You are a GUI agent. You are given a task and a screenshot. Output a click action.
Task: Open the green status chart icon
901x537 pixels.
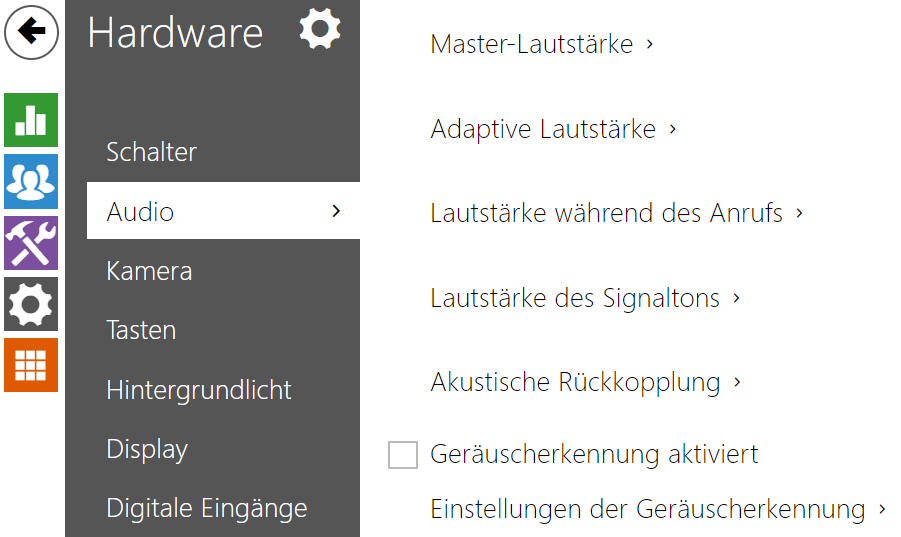click(31, 121)
